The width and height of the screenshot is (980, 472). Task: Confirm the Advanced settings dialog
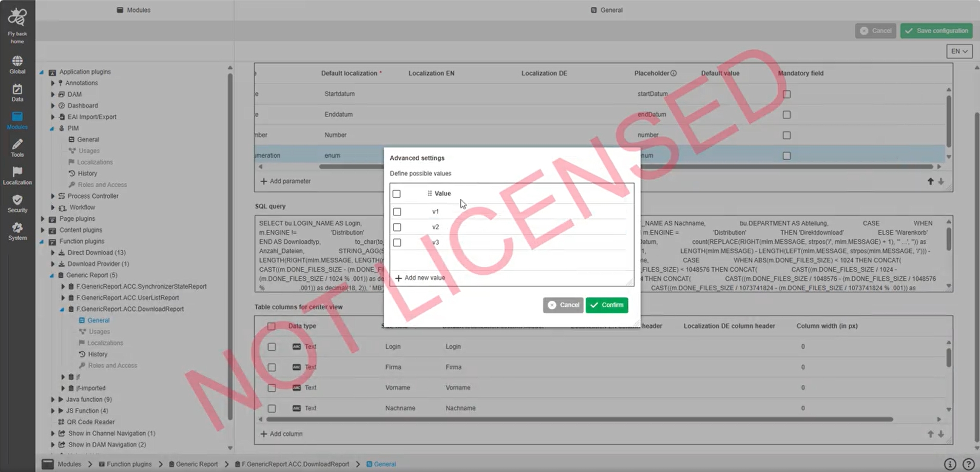(607, 305)
